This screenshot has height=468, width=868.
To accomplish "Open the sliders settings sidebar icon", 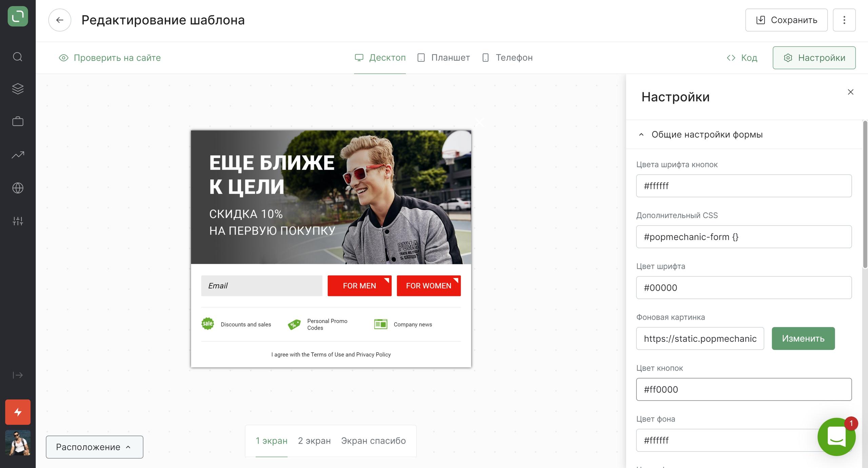I will click(x=18, y=221).
